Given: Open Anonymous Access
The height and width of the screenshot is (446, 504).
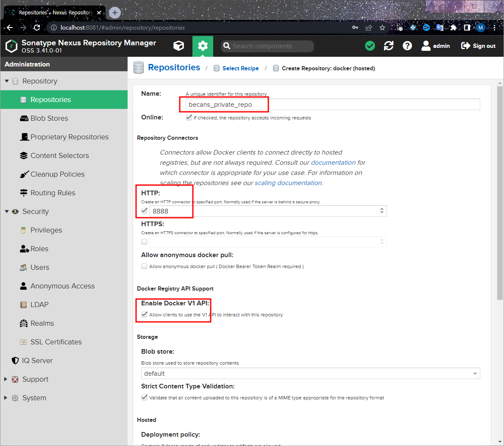Looking at the screenshot, I should 64,286.
